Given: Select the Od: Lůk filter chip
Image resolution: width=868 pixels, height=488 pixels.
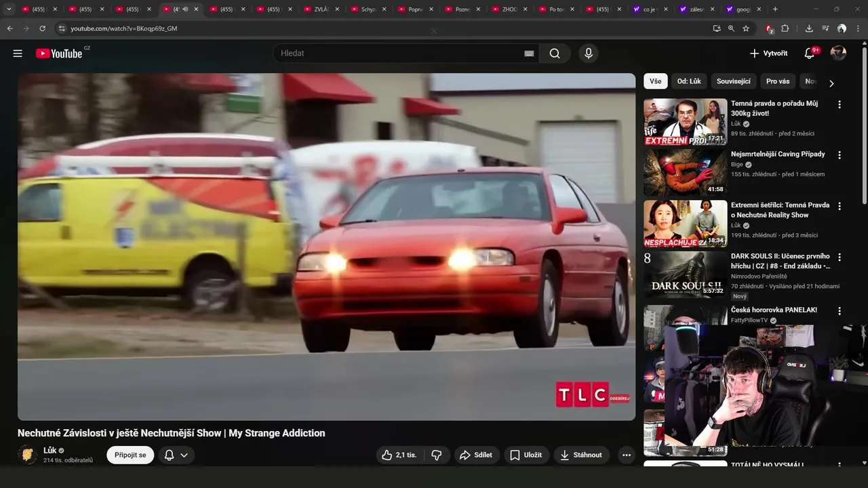Looking at the screenshot, I should pos(689,81).
